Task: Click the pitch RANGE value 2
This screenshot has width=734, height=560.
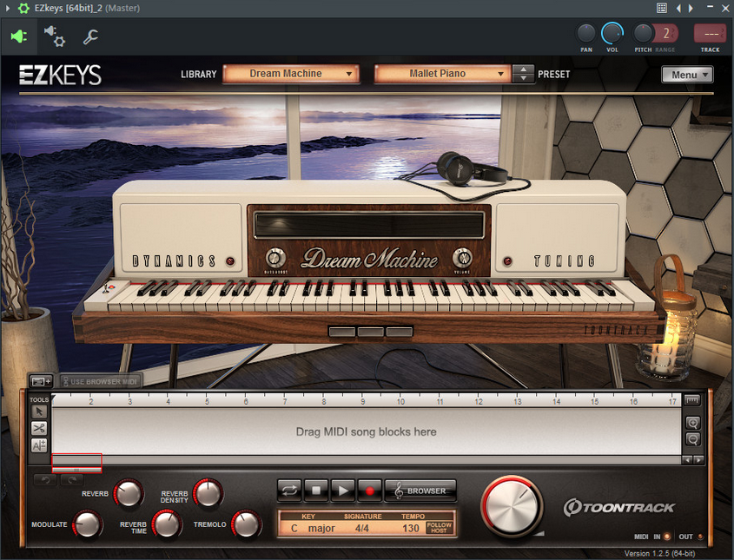Action: (666, 34)
